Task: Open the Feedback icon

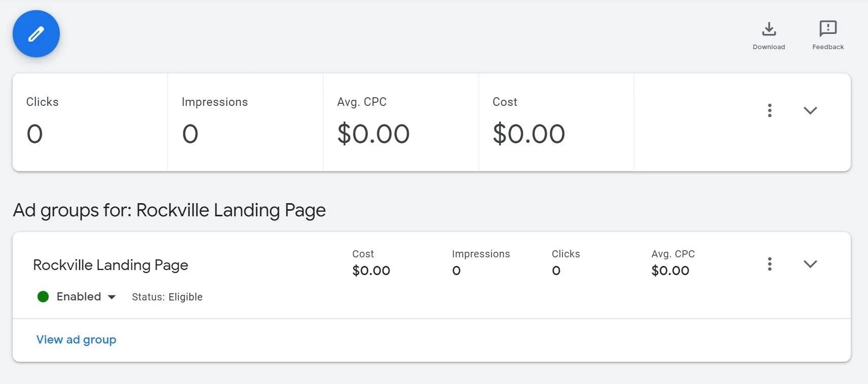Action: (827, 29)
